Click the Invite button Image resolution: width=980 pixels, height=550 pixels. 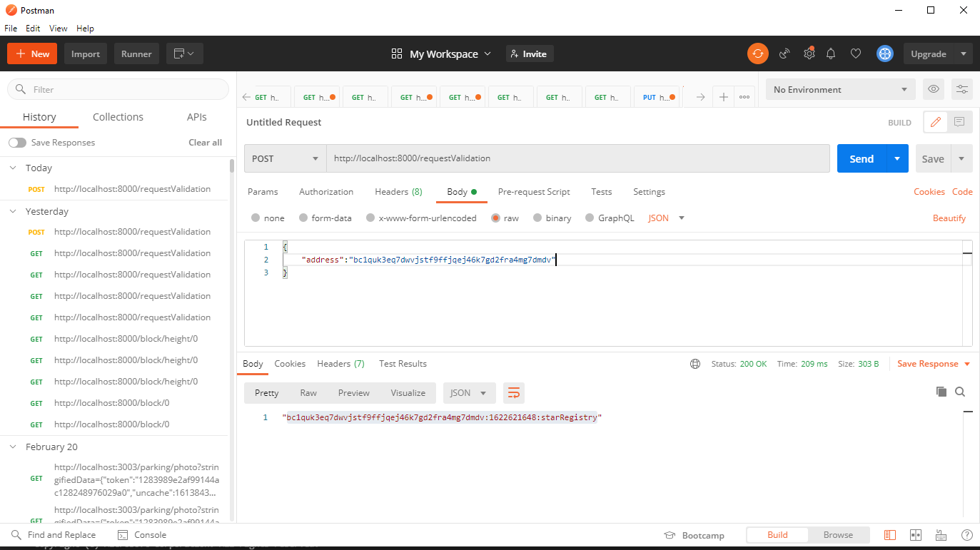(530, 54)
